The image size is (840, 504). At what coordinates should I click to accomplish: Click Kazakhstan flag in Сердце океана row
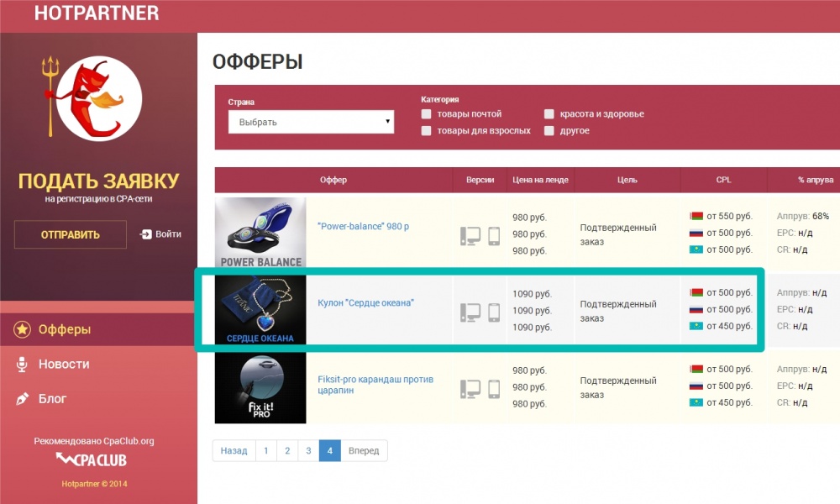pyautogui.click(x=696, y=326)
